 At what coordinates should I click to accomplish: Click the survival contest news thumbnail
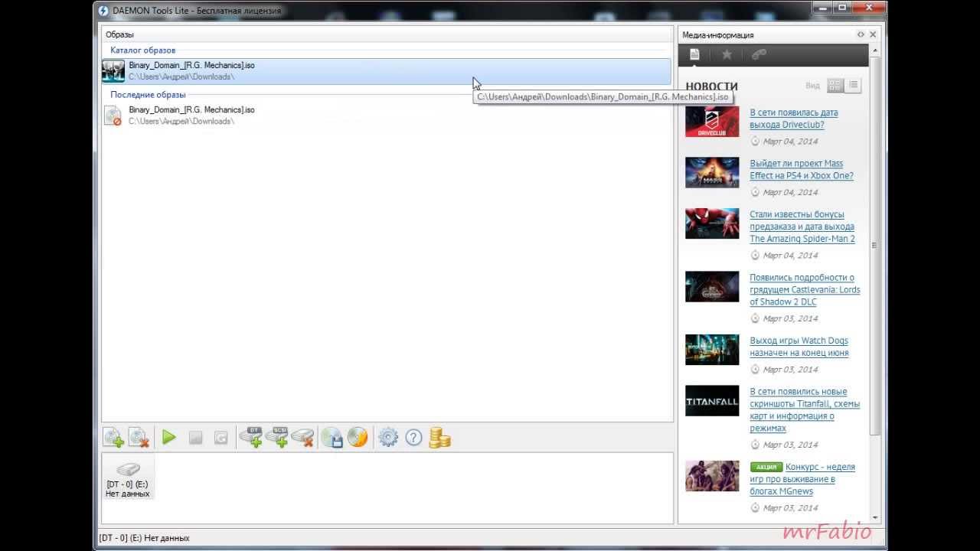712,476
